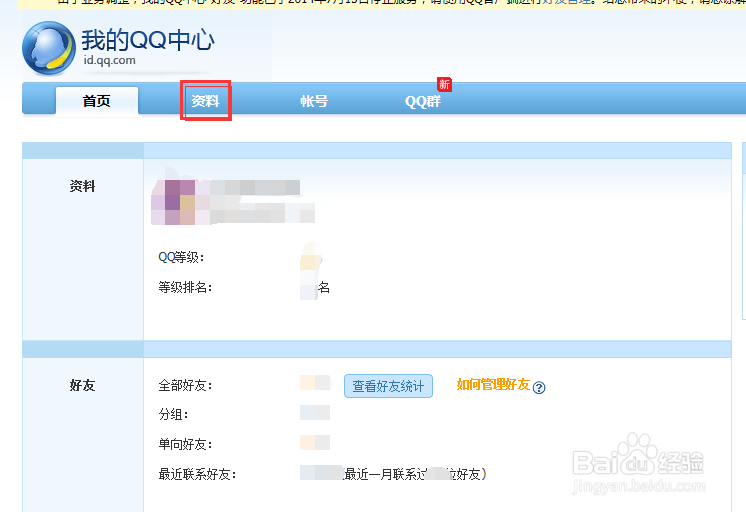Click the 最近联系好友 label
The height and width of the screenshot is (512, 746).
point(197,474)
